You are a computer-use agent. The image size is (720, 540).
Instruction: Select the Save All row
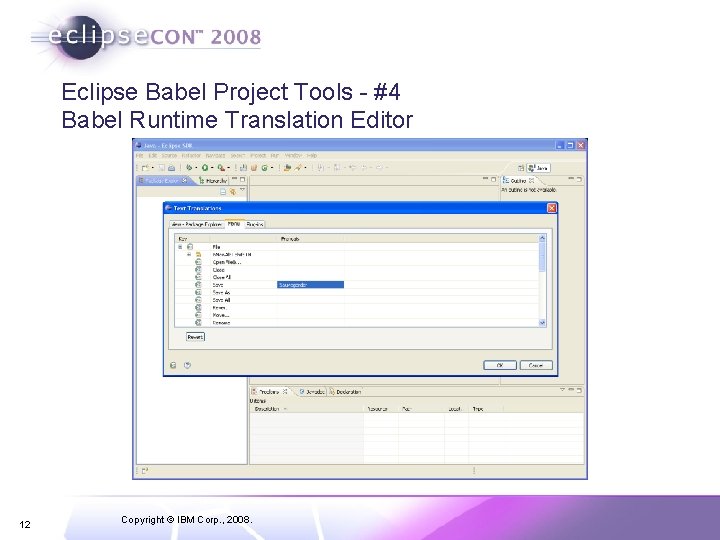pos(356,300)
